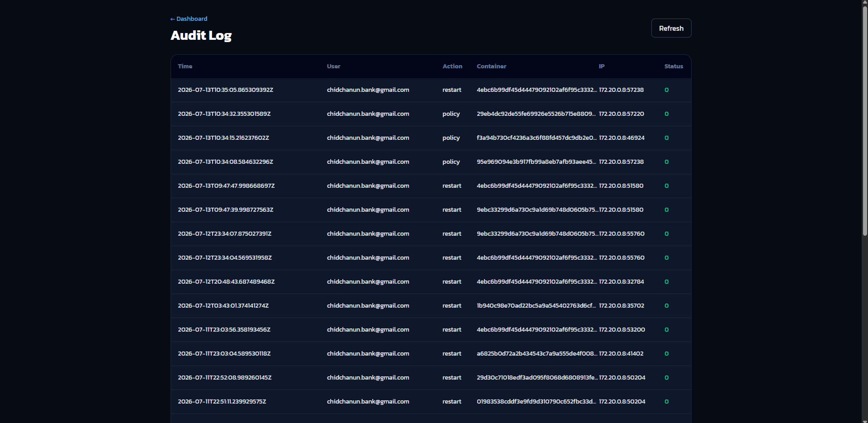Click container ID starting with 95e969094e3b
Screen dimensions: 868x423
point(536,162)
